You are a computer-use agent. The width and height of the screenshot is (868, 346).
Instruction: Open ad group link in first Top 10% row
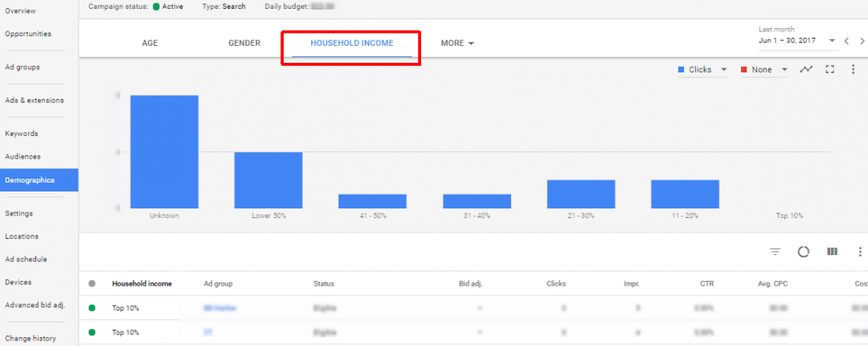(x=219, y=307)
